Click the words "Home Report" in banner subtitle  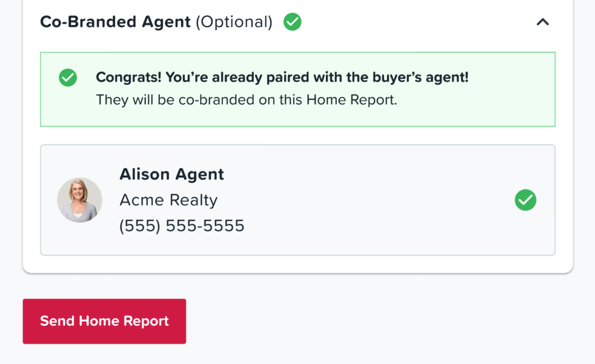coord(352,100)
